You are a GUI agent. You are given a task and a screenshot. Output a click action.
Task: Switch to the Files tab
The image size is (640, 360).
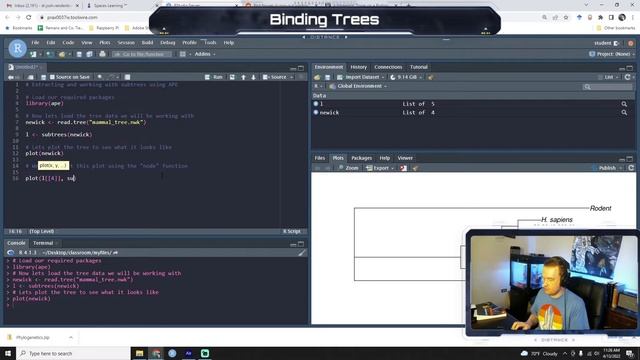pyautogui.click(x=320, y=158)
